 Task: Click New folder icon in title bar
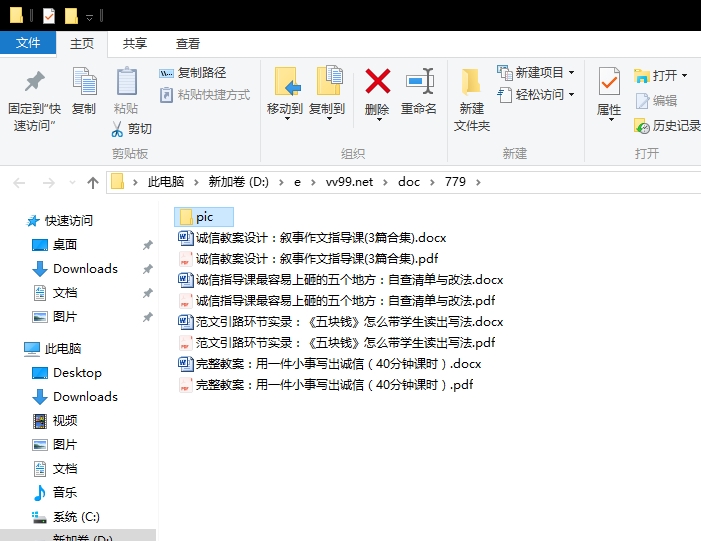point(71,17)
